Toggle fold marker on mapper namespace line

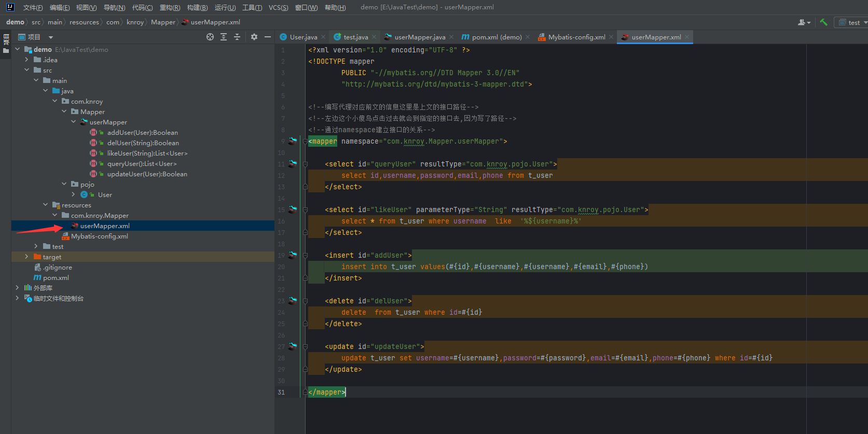[306, 142]
